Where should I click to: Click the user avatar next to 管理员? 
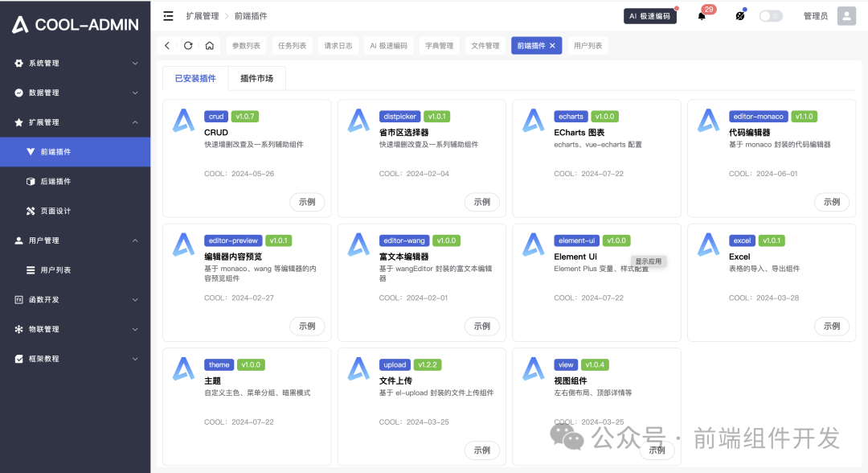(x=846, y=15)
